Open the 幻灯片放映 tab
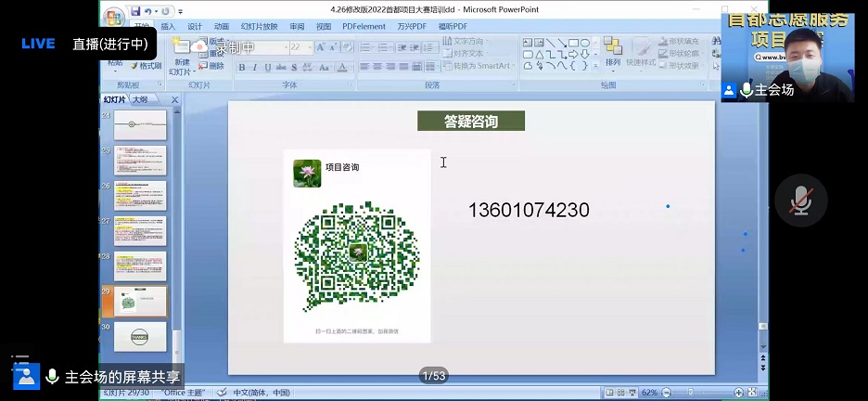 259,26
